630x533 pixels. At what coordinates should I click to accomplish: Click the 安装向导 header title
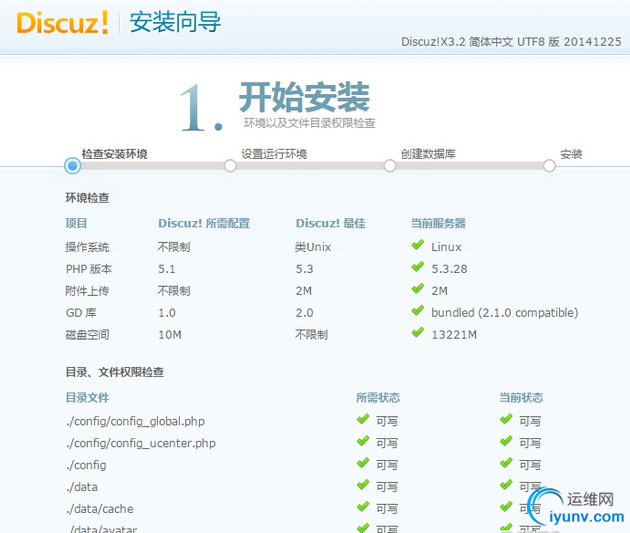(x=175, y=22)
